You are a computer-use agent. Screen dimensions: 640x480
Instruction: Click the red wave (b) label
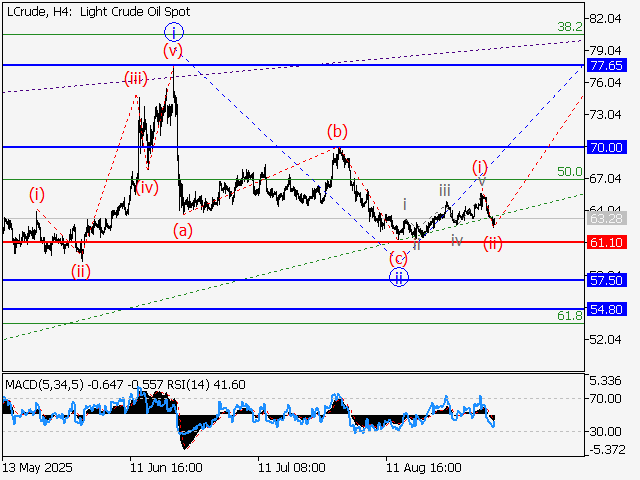click(x=338, y=131)
